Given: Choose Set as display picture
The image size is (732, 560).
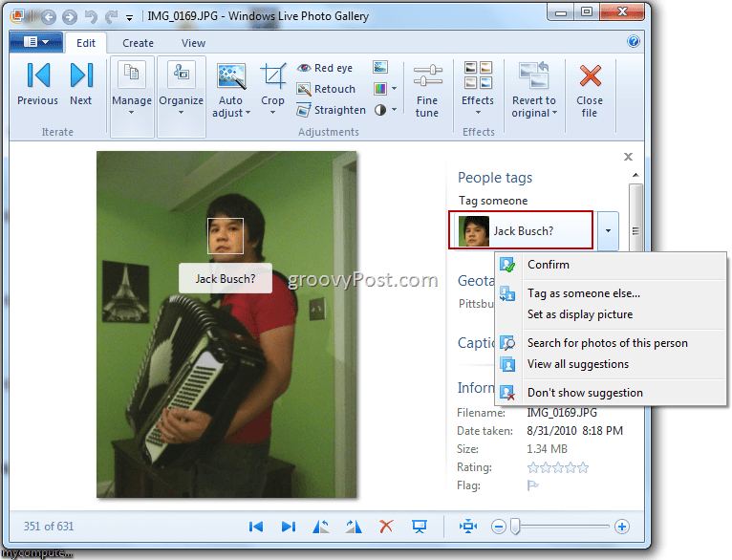Looking at the screenshot, I should 610,314.
